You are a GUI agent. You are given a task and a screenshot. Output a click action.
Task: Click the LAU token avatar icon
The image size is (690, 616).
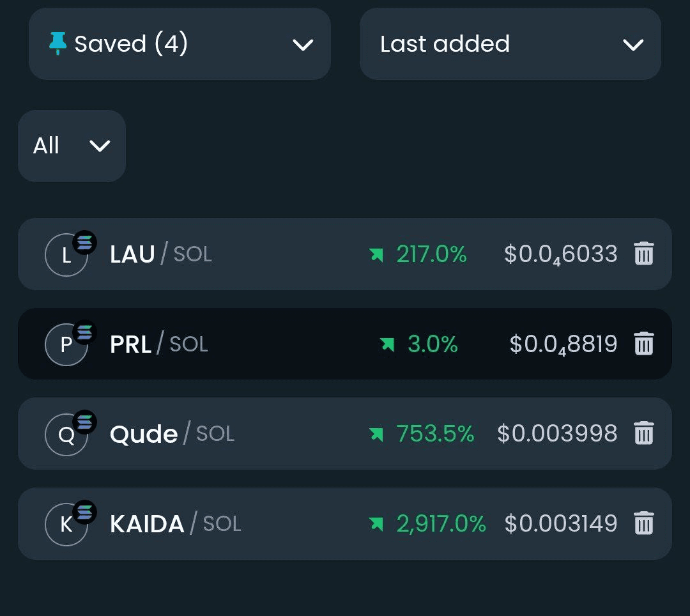(66, 256)
